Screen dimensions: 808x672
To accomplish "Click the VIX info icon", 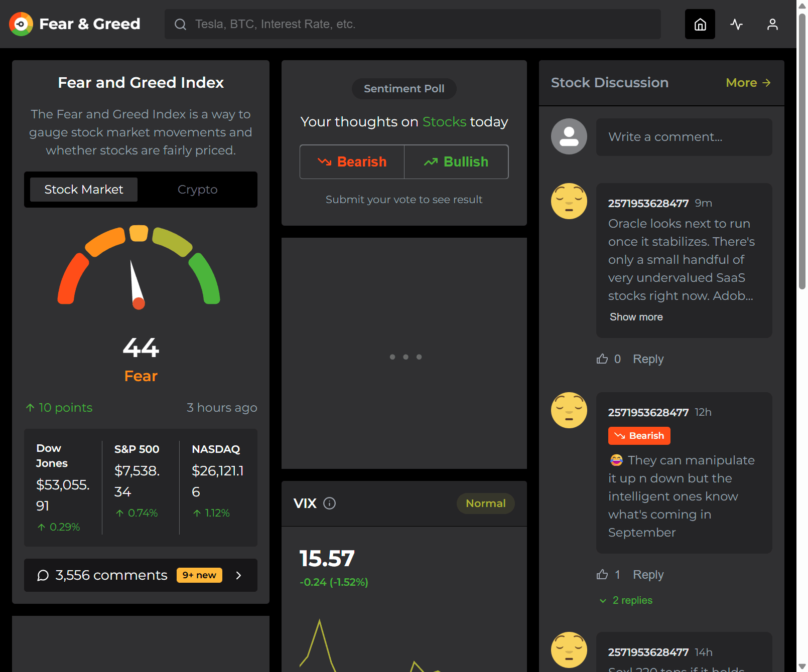I will pyautogui.click(x=329, y=503).
